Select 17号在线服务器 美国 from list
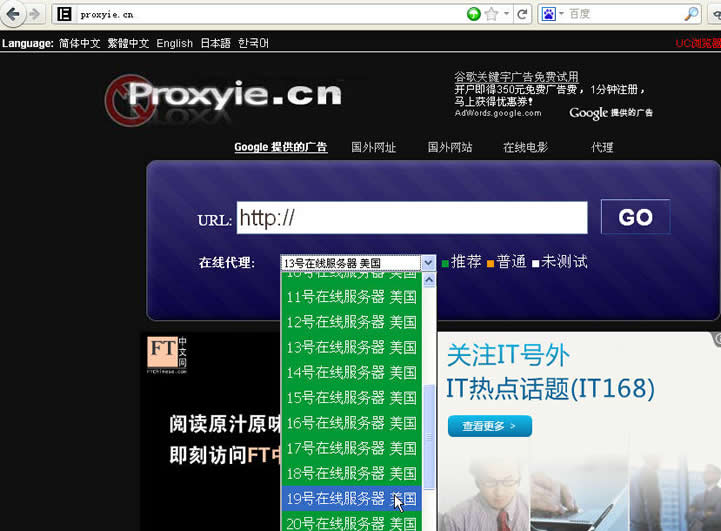 point(351,449)
